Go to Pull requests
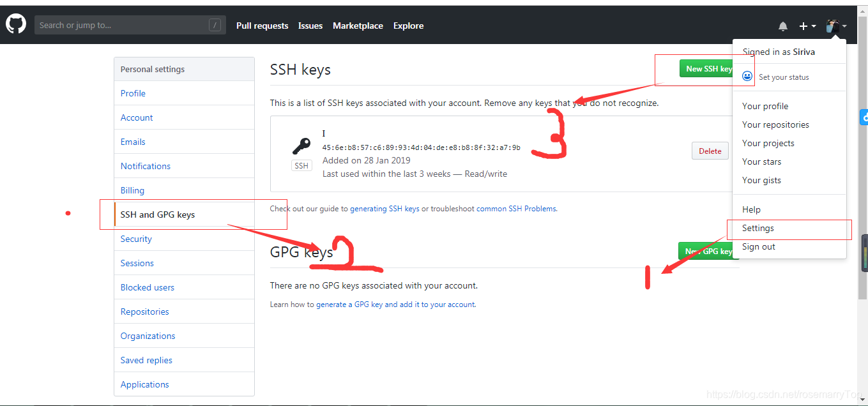This screenshot has width=868, height=406. point(262,26)
